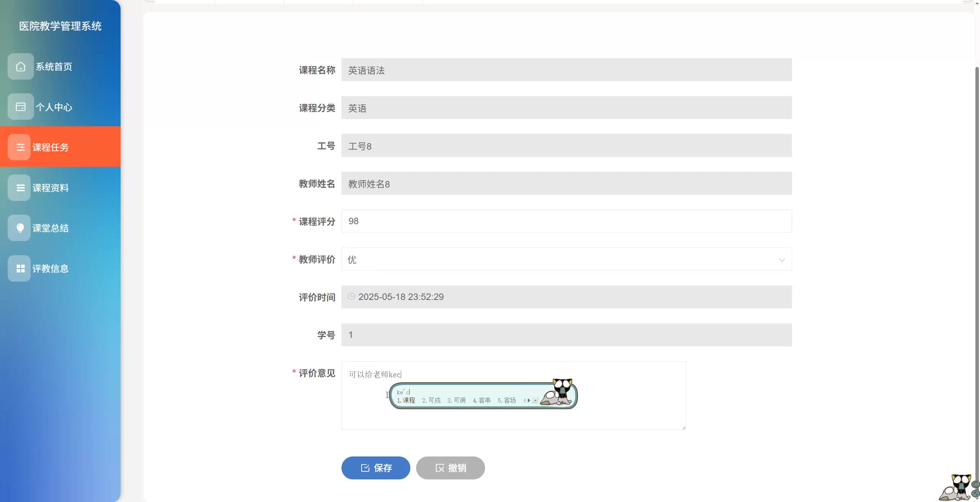This screenshot has height=502, width=980.
Task: Click the page vertical scrollbar
Action: 977,230
